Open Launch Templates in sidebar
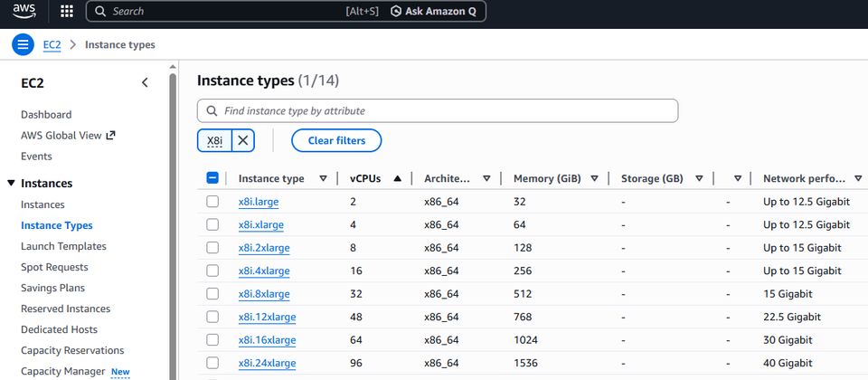The width and height of the screenshot is (868, 380). 63,246
